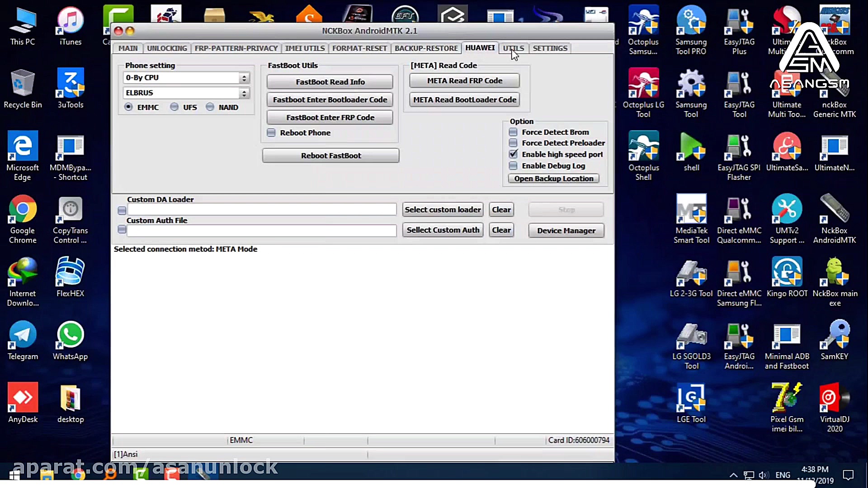Open EasyJTAG Plus desktop icon
The height and width of the screenshot is (488, 868).
tap(739, 31)
